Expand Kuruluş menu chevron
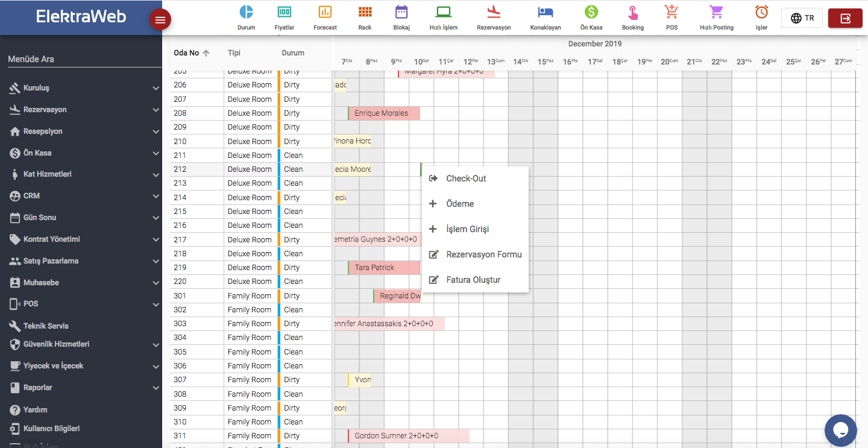 point(156,88)
